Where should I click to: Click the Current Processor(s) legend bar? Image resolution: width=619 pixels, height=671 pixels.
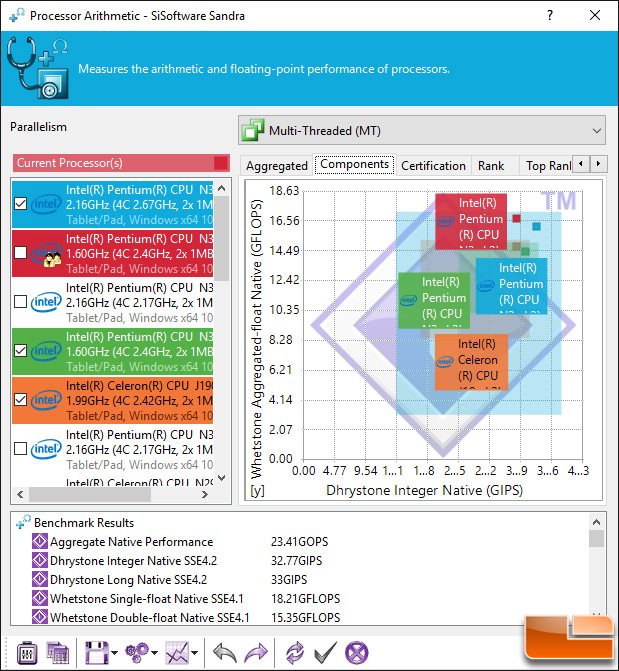click(x=121, y=163)
